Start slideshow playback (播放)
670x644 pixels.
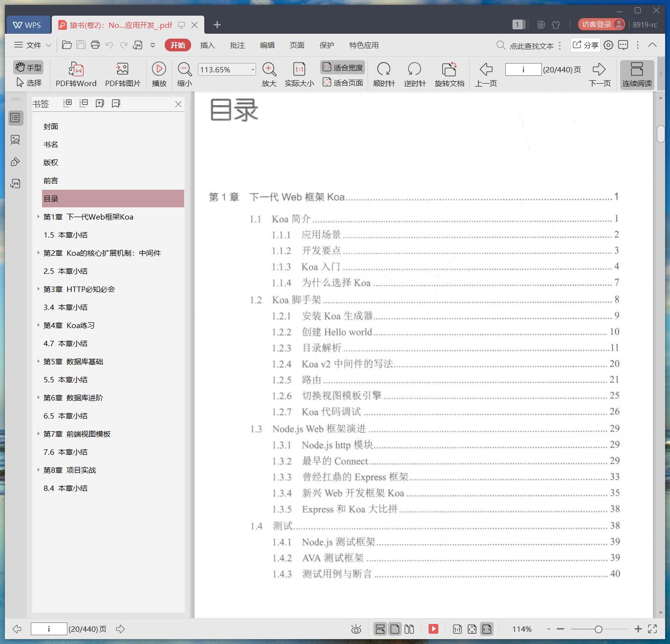[x=159, y=74]
